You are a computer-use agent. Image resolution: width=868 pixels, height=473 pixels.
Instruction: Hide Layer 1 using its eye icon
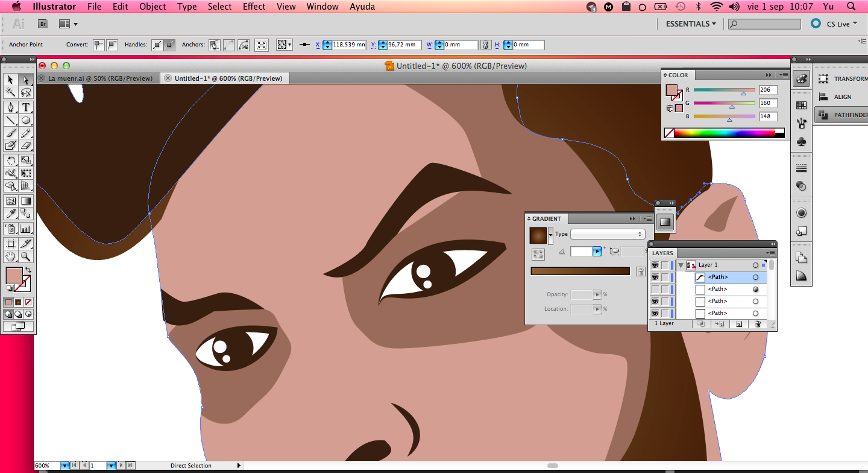(x=655, y=265)
